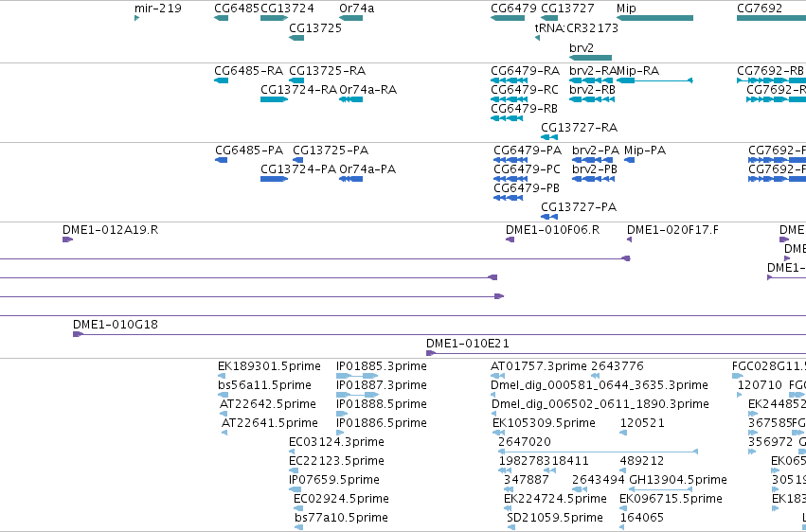This screenshot has height=532, width=806.
Task: Select EST IP01885.3prime
Action: (382, 366)
